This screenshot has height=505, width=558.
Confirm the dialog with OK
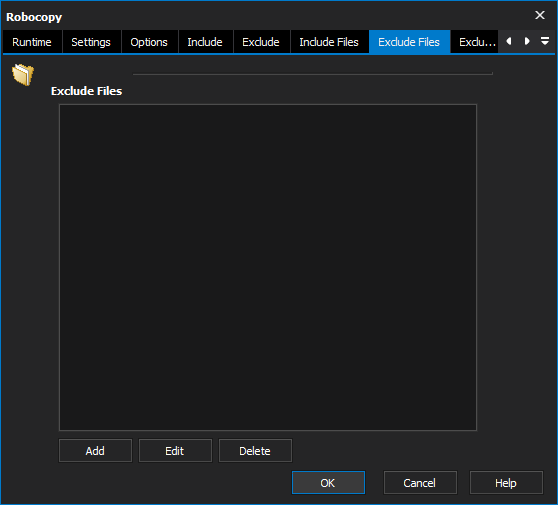328,483
